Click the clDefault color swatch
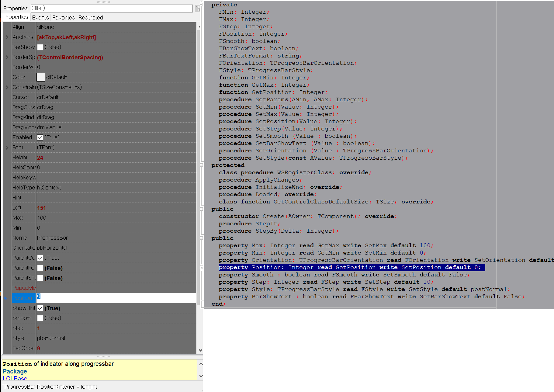Screen dimensions: 554x392 (41, 77)
